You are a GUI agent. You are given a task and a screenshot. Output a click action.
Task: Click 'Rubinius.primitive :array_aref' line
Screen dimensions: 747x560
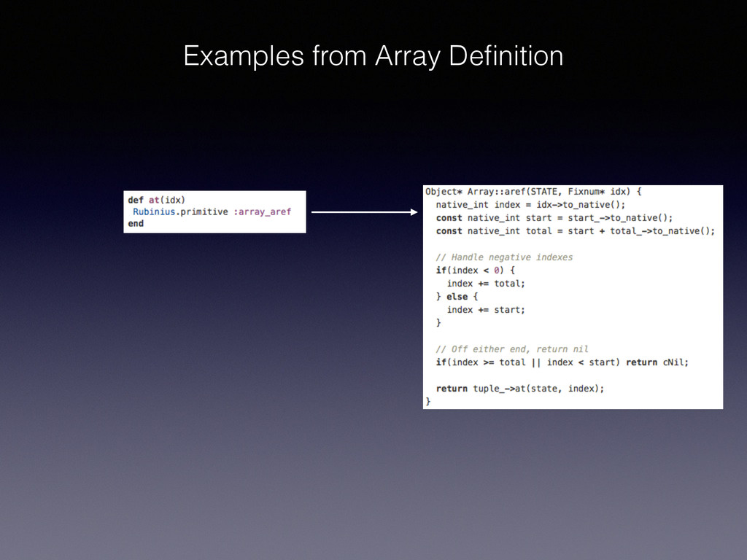coord(212,212)
